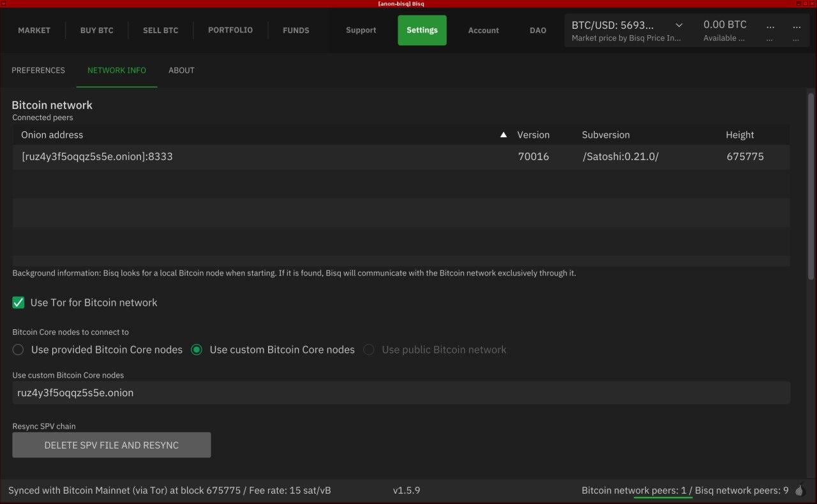Viewport: 817px width, 504px height.
Task: Click the Bitcoin network peers: 1 status
Action: point(634,491)
